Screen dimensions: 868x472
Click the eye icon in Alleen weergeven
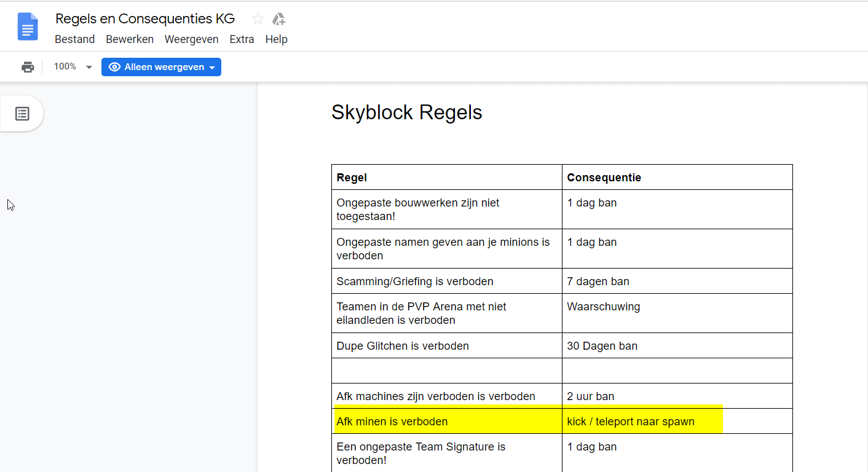[114, 67]
